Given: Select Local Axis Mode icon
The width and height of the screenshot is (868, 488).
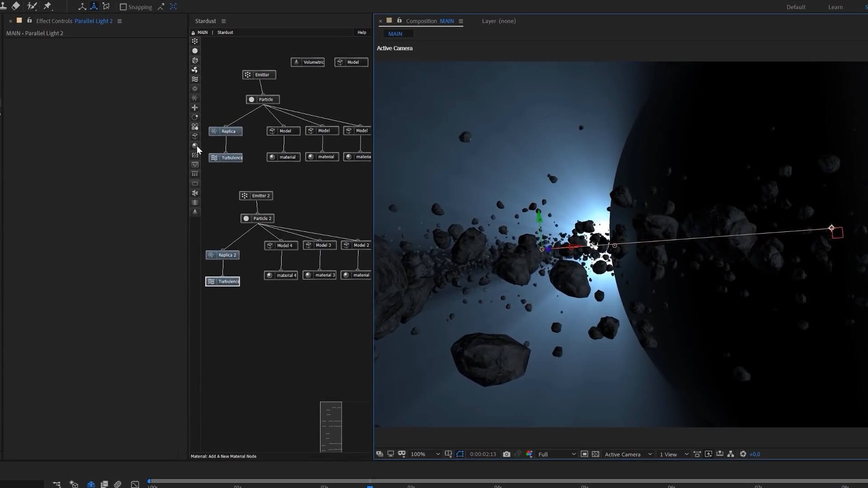Looking at the screenshot, I should 82,6.
